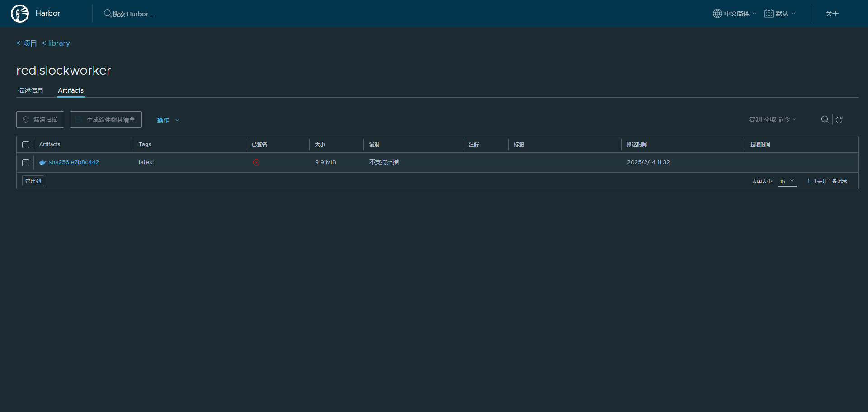868x412 pixels.
Task: Click the shield icon in vulnerability scan button
Action: click(x=26, y=119)
